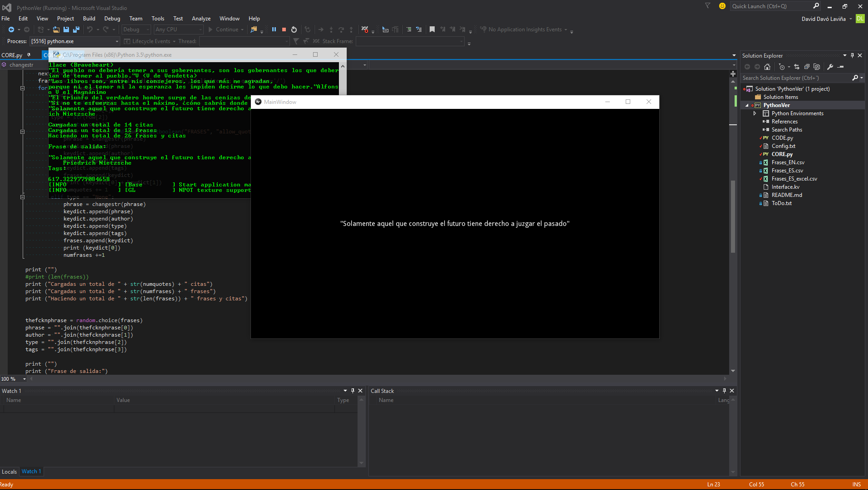Collapse the for-loop code outlining box

pos(22,88)
